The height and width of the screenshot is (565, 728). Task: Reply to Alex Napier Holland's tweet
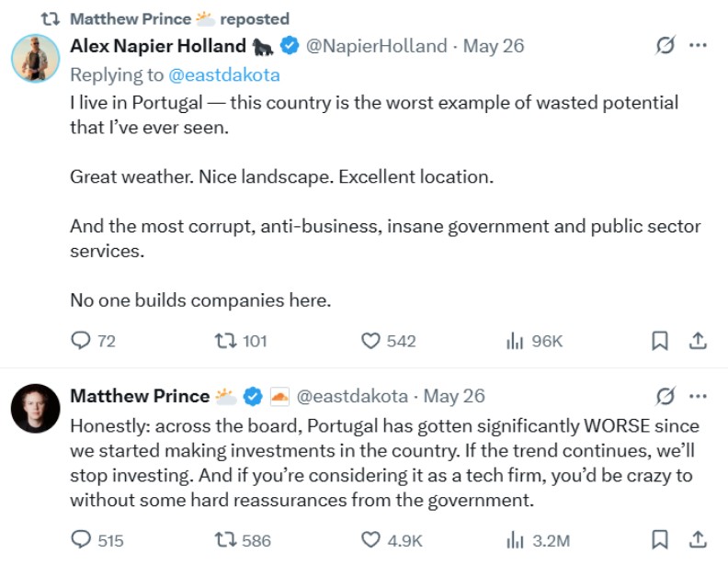(81, 341)
